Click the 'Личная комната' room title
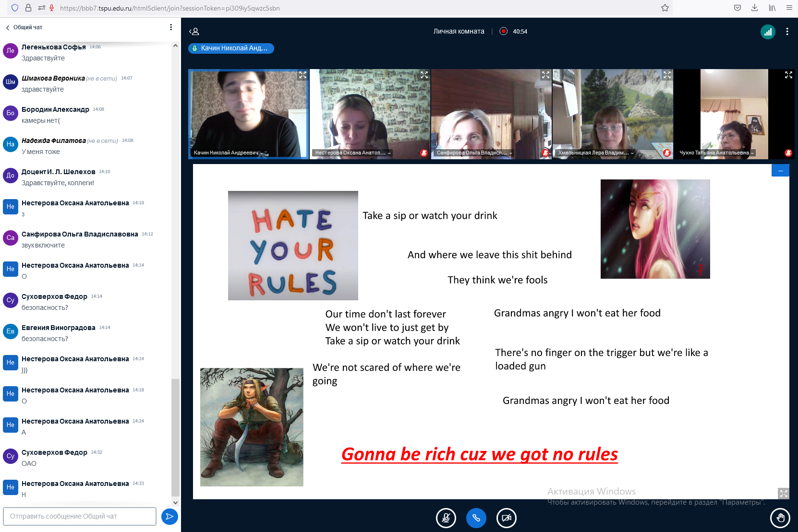The image size is (798, 532). click(459, 31)
